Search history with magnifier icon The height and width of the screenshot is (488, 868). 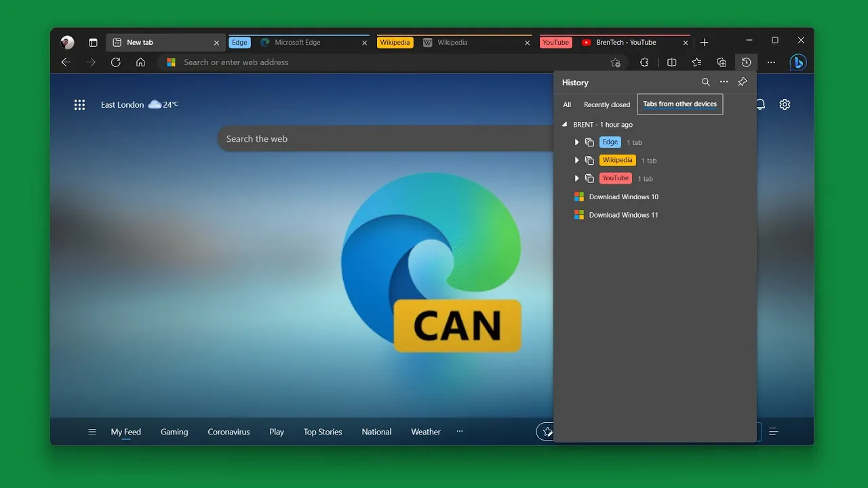click(706, 82)
